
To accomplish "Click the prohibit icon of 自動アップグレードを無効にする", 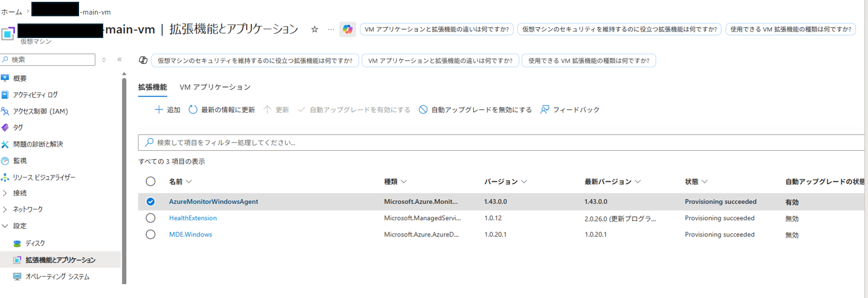I will [x=423, y=110].
